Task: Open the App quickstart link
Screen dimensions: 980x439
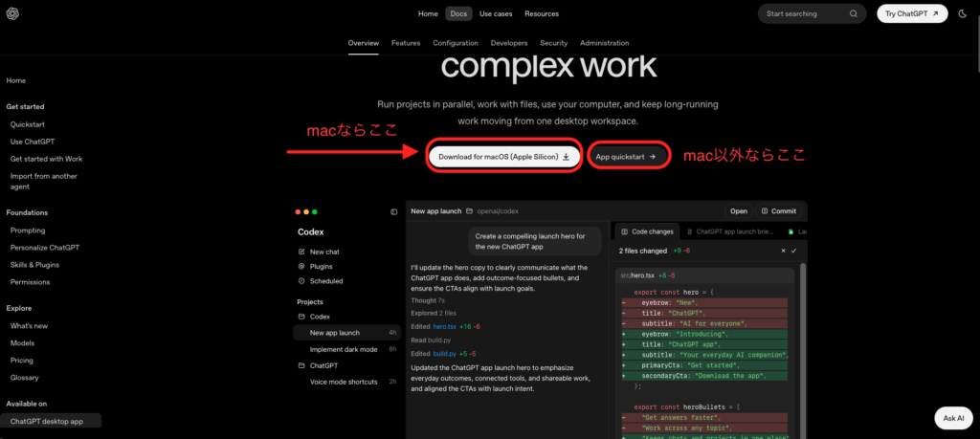Action: tap(626, 157)
